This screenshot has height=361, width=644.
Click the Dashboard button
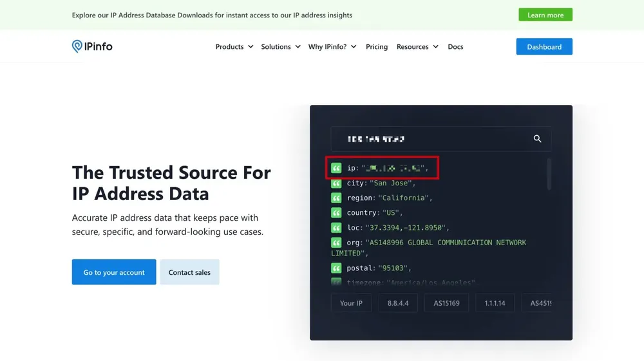coord(544,47)
